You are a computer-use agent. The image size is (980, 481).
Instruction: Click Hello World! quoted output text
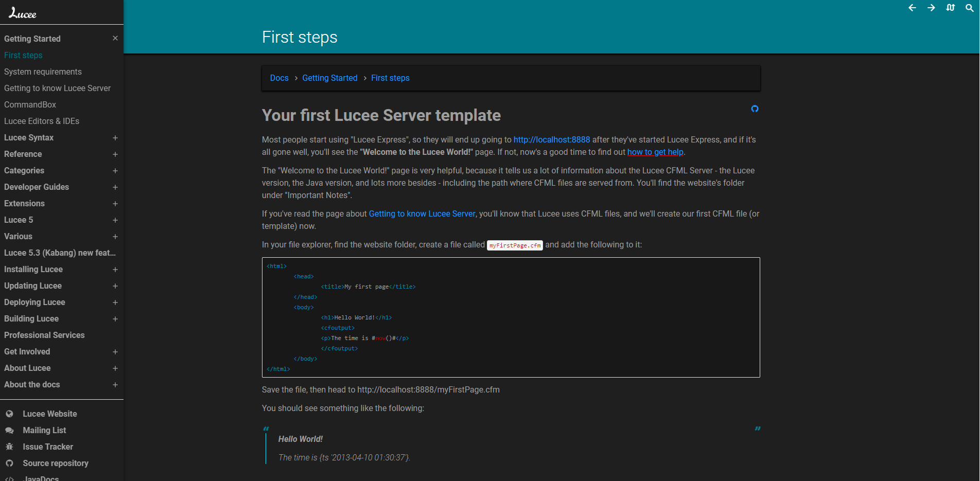[301, 439]
